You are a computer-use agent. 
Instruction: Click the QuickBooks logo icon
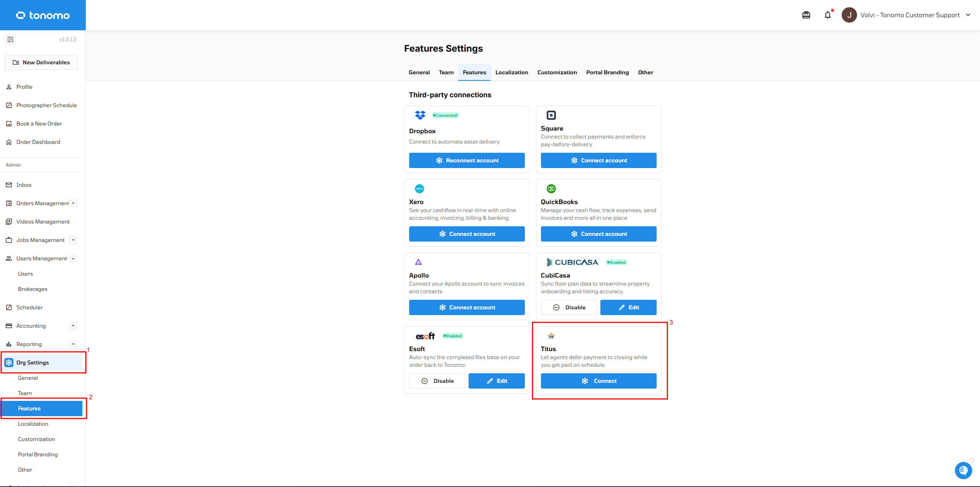(551, 188)
